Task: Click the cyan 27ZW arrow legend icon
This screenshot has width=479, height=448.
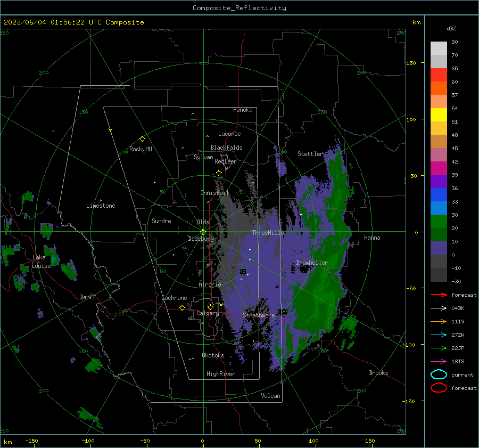Action: coord(439,335)
